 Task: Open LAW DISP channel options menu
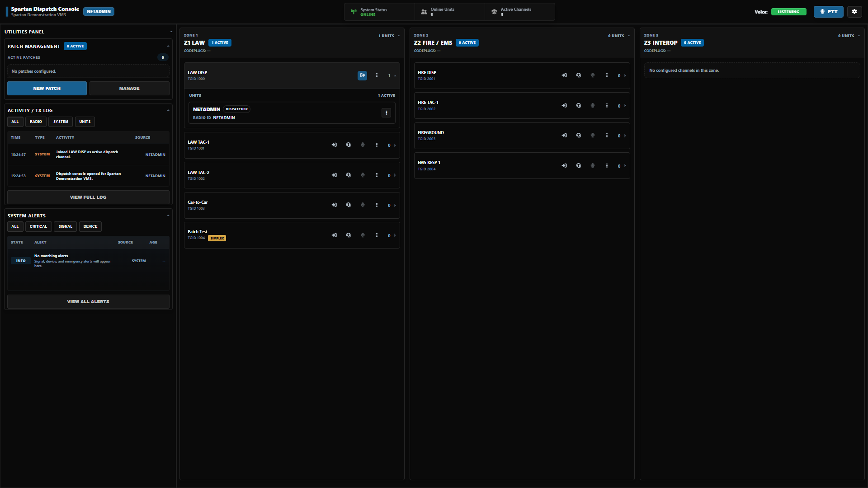point(377,75)
